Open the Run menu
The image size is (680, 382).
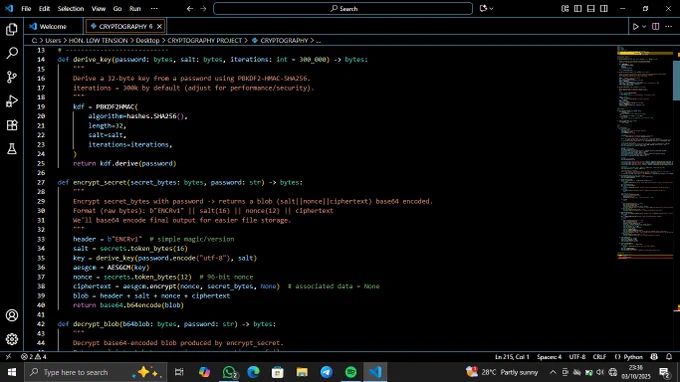coord(135,8)
